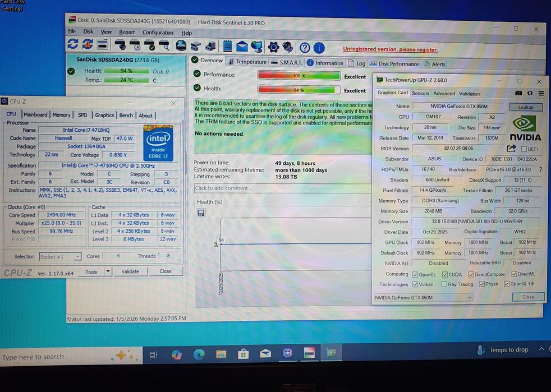Screen dimensions: 551x392
Task: Click the Task View taskbar icon
Action: point(154,355)
